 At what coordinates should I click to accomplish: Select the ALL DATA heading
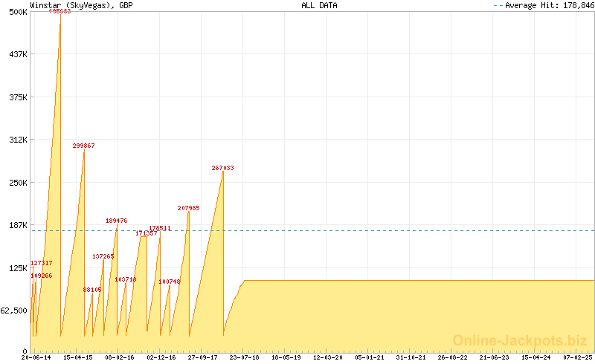[319, 4]
